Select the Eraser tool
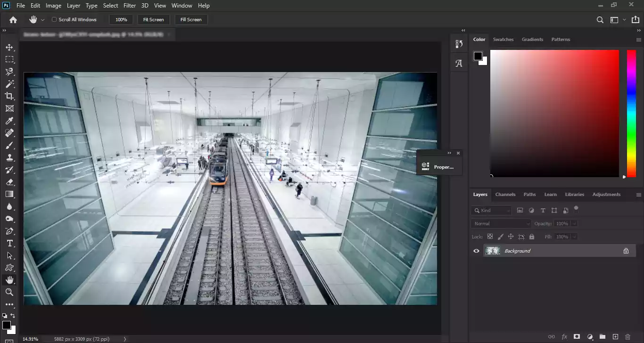644x343 pixels. click(9, 182)
